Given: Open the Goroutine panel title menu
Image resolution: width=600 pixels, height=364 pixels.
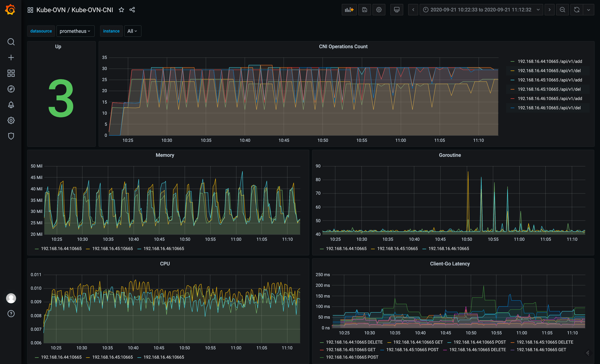Looking at the screenshot, I should pos(449,155).
